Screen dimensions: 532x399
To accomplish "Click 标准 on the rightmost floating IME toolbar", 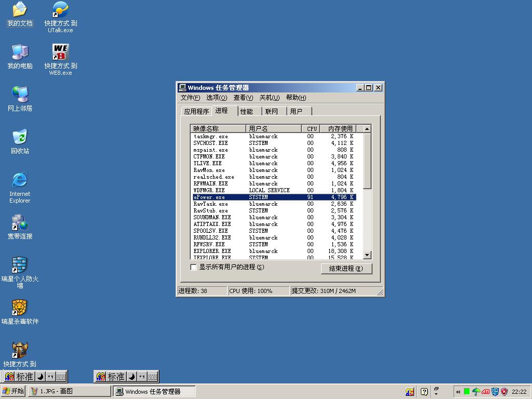I will [x=116, y=377].
